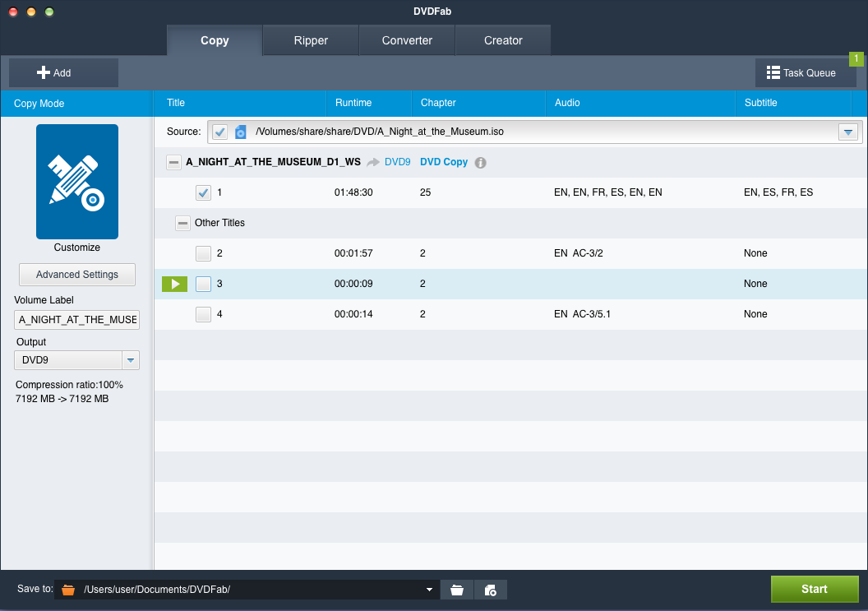Click the Other Titles label
Viewport: 868px width, 611px height.
pos(219,223)
